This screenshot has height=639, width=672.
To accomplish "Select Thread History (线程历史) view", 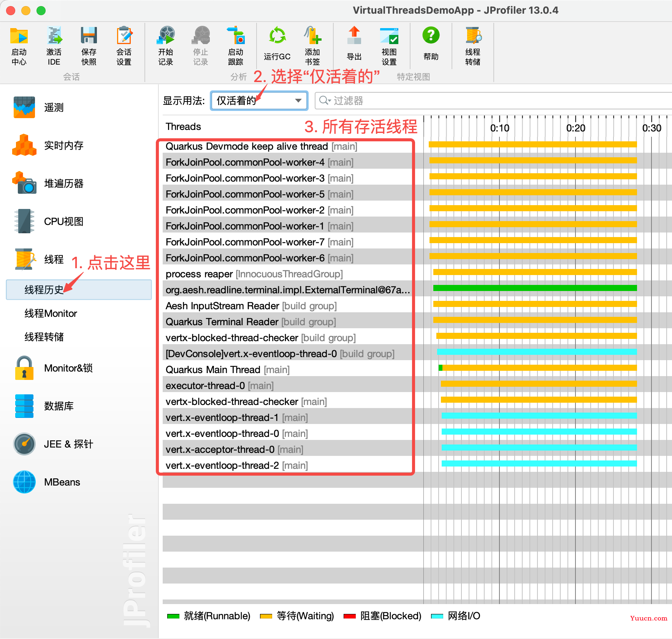I will tap(79, 290).
